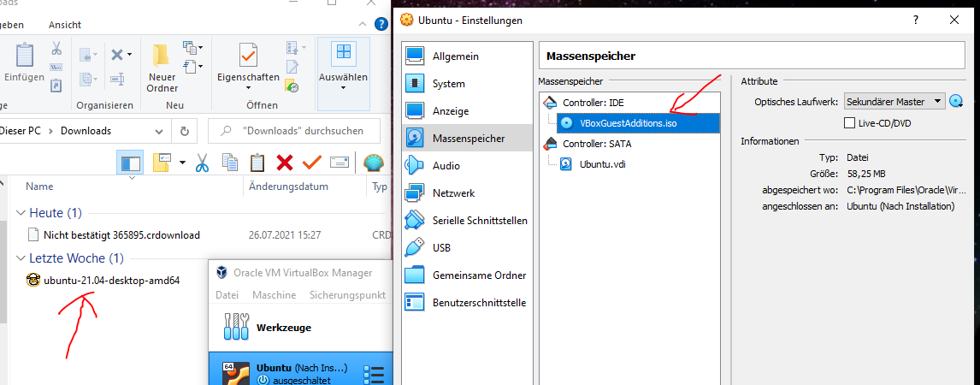Click copy documents toolbar icon
980x385 pixels.
coord(230,163)
